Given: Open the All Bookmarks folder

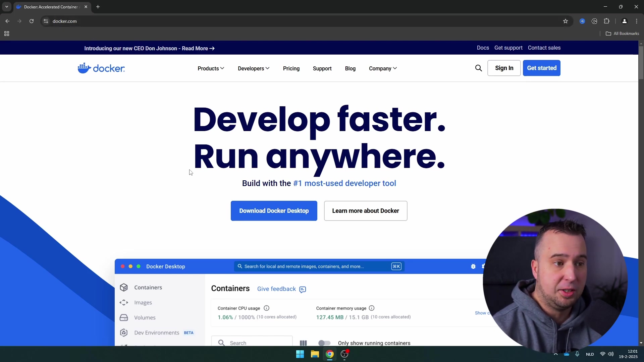Looking at the screenshot, I should [x=622, y=34].
